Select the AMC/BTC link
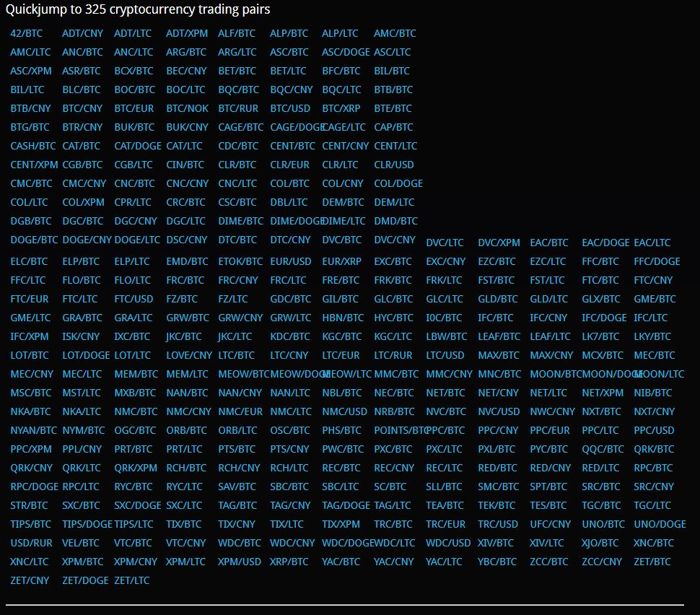 coord(395,33)
